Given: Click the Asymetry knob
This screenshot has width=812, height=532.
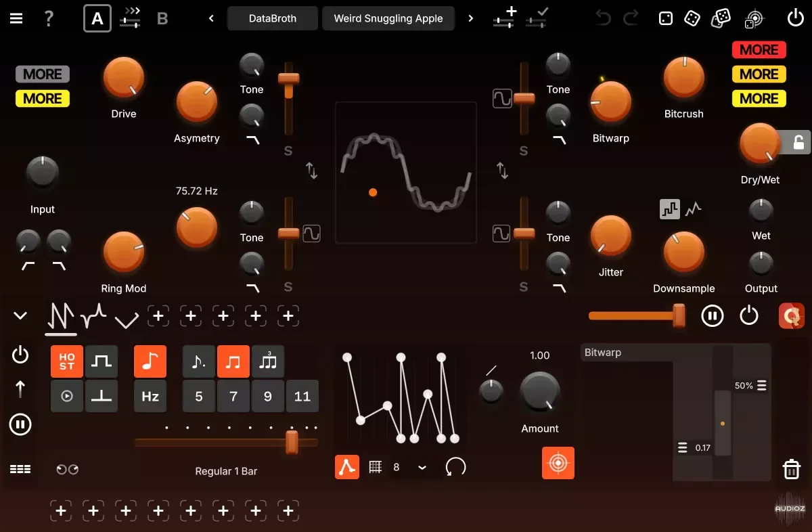Looking at the screenshot, I should click(197, 102).
